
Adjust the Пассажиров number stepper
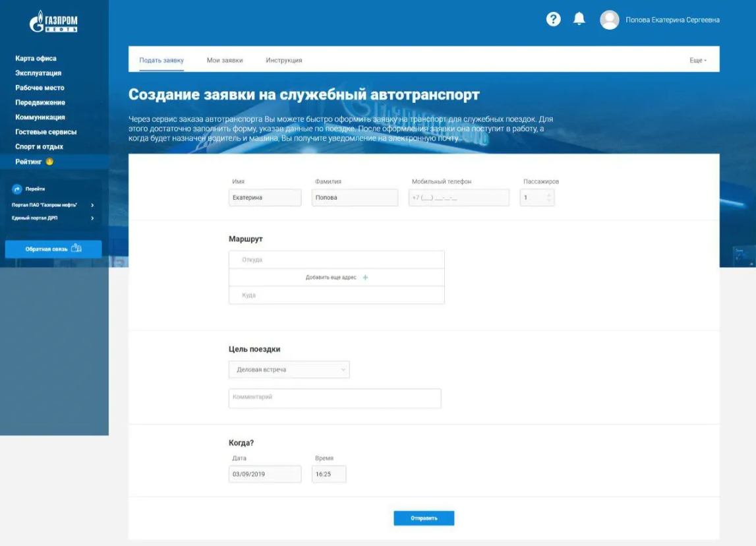tap(549, 198)
